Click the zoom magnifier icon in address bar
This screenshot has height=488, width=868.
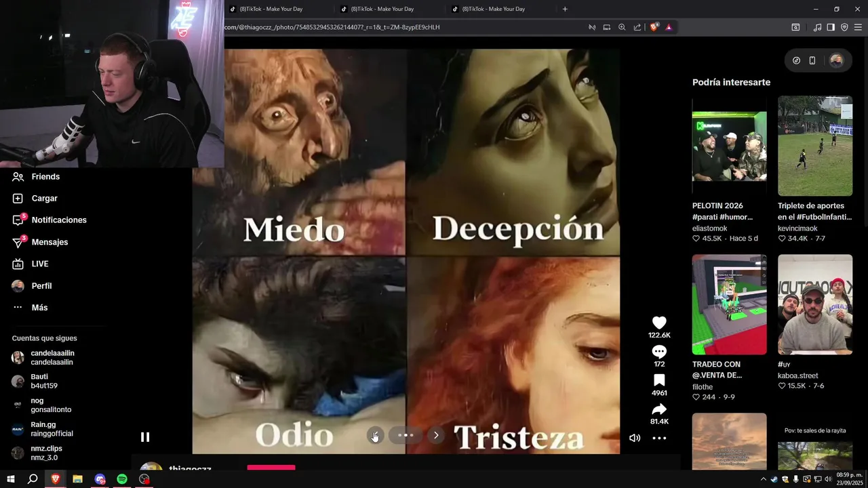pos(622,27)
